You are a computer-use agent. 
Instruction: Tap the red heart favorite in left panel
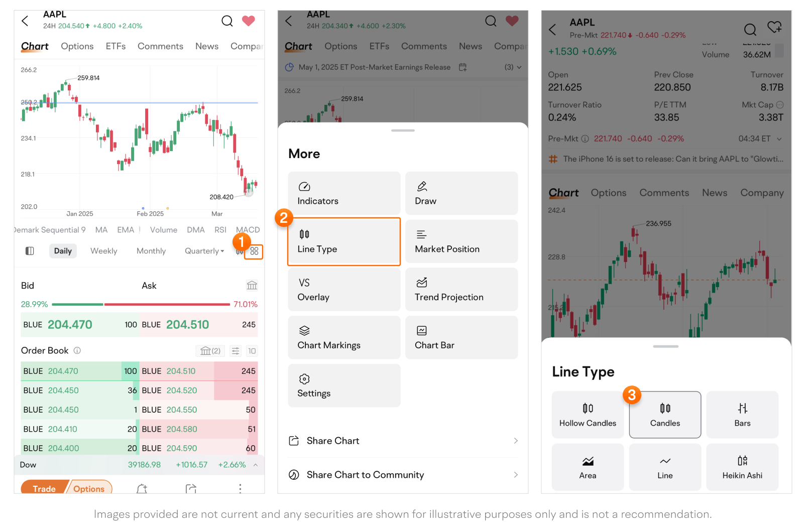point(249,21)
